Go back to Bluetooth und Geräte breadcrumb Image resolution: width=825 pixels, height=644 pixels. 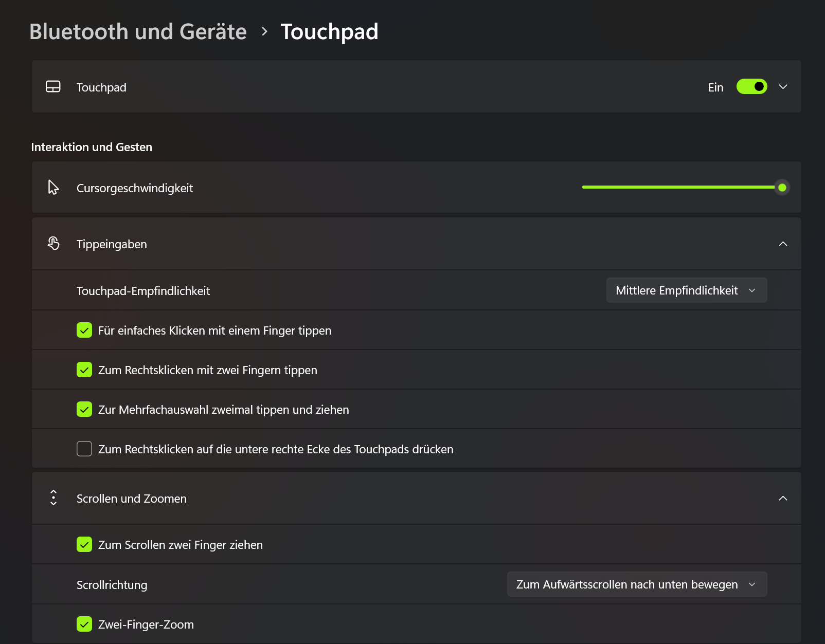pos(138,31)
